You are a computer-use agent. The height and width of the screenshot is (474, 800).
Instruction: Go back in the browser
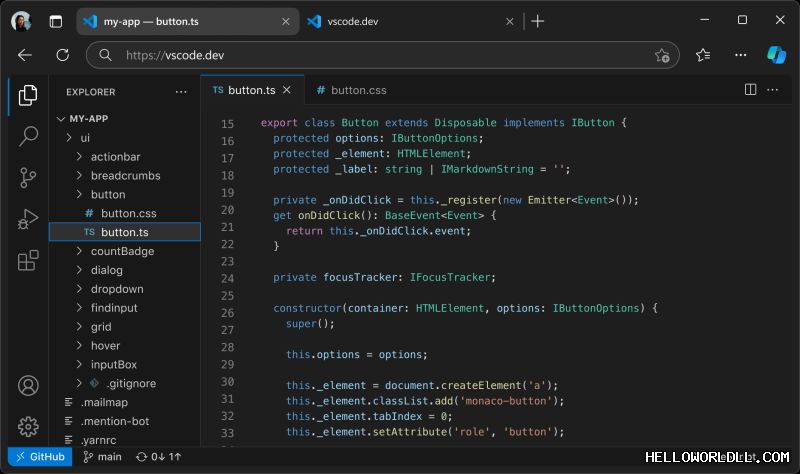[24, 55]
